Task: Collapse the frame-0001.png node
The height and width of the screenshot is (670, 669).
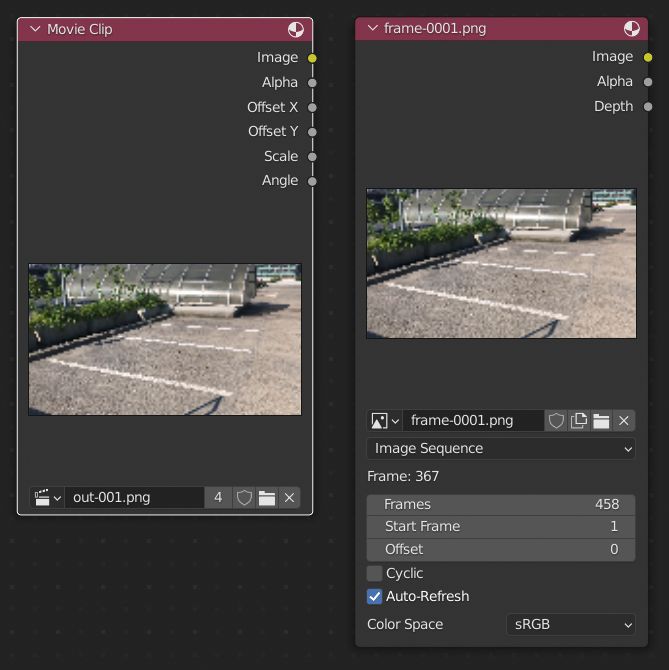Action: tap(373, 28)
